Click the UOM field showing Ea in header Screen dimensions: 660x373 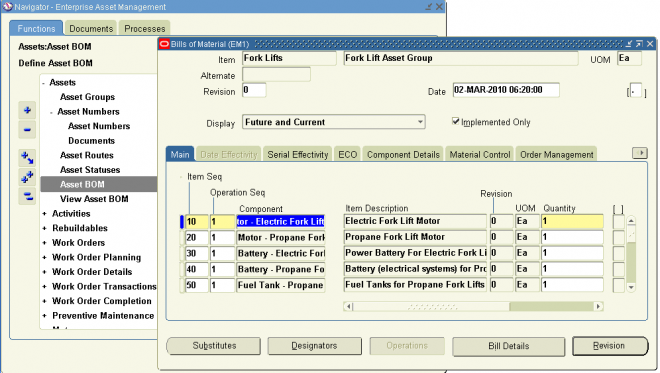tap(629, 59)
